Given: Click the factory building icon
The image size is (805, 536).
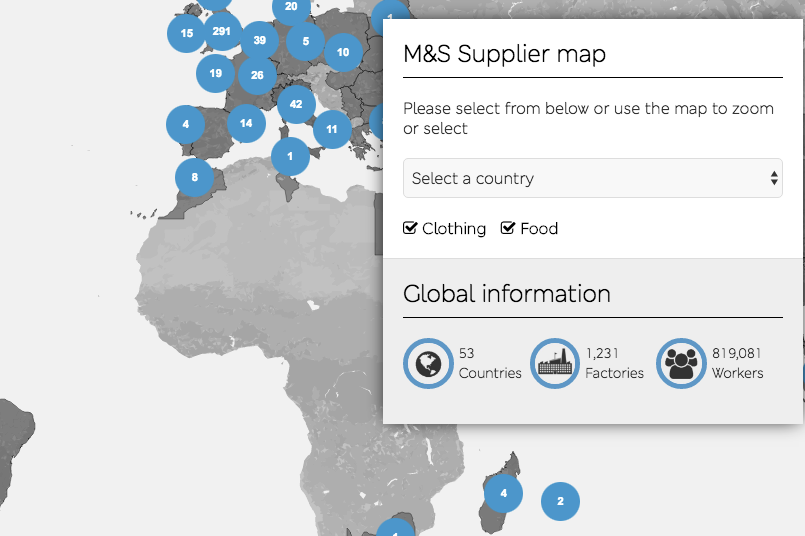Looking at the screenshot, I should 554,363.
